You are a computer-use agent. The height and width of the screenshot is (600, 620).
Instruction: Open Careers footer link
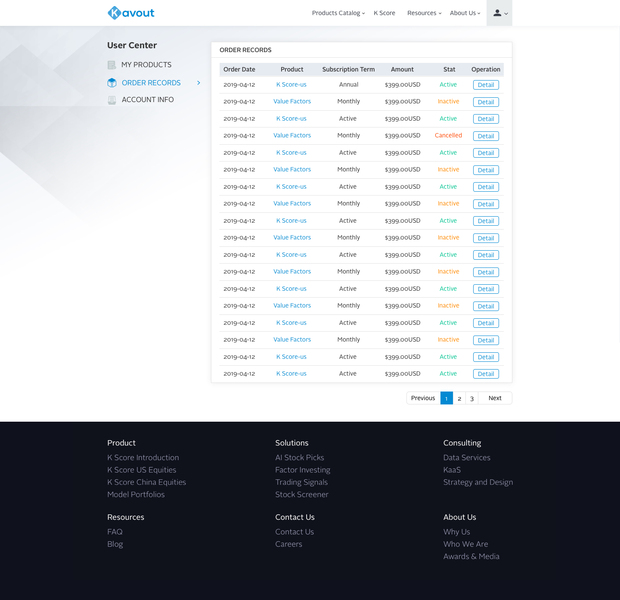[x=289, y=544]
